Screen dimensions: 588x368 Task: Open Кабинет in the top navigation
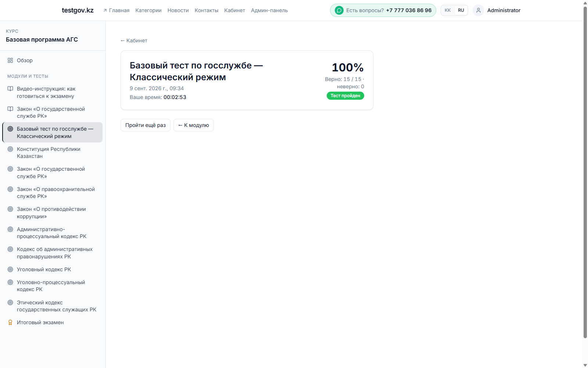[x=234, y=10]
